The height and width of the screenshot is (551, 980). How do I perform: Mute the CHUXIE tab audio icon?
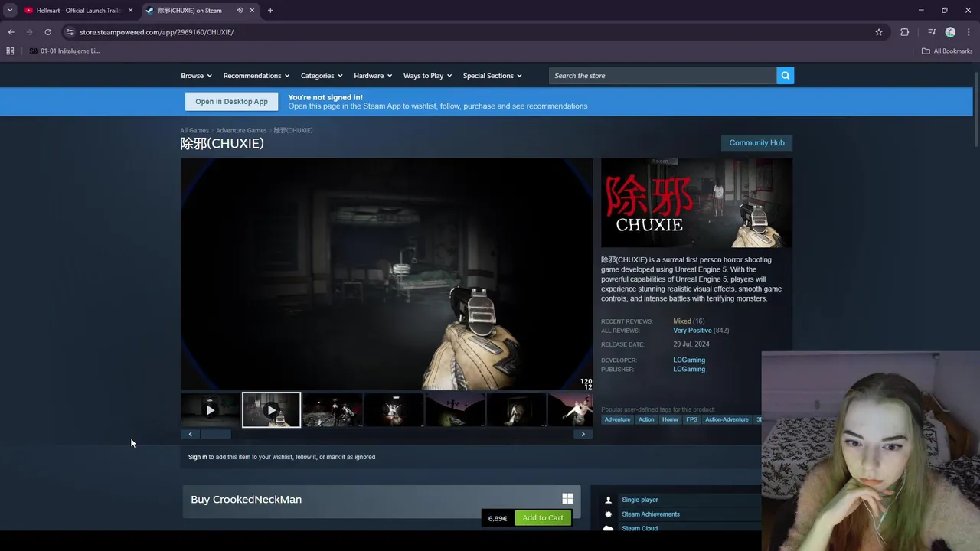(240, 11)
